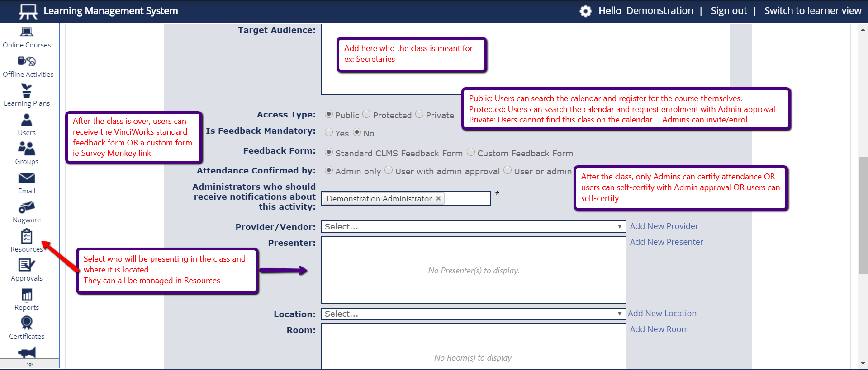This screenshot has width=868, height=370.
Task: Remove Demonstration Administrator tag with its x
Action: 438,198
